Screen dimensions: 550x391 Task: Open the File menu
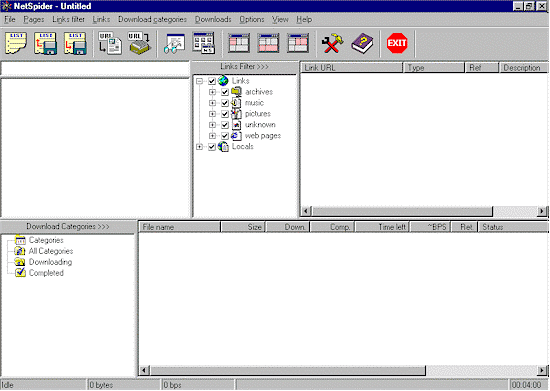(x=10, y=19)
